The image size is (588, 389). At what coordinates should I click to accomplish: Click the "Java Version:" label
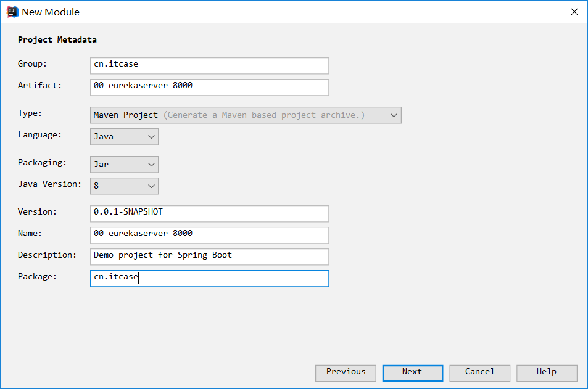(x=49, y=184)
